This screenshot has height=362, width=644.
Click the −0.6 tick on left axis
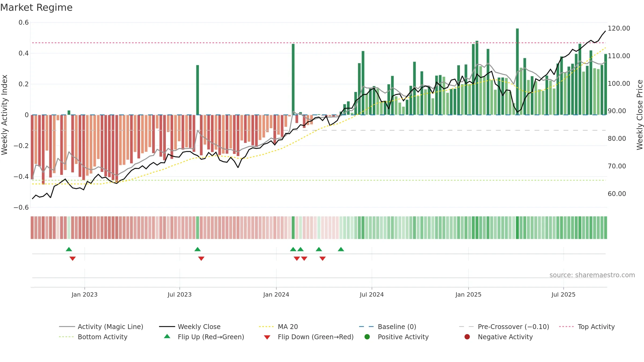(x=21, y=207)
